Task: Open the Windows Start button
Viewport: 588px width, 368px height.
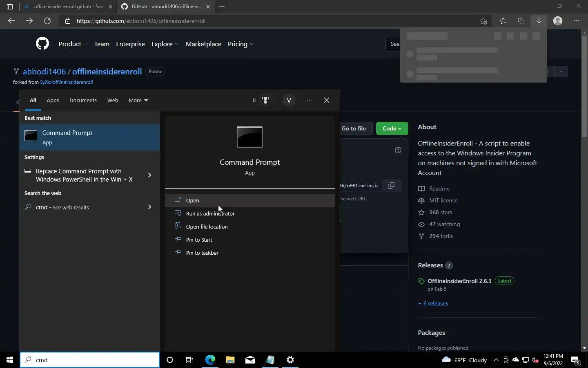Action: point(10,360)
